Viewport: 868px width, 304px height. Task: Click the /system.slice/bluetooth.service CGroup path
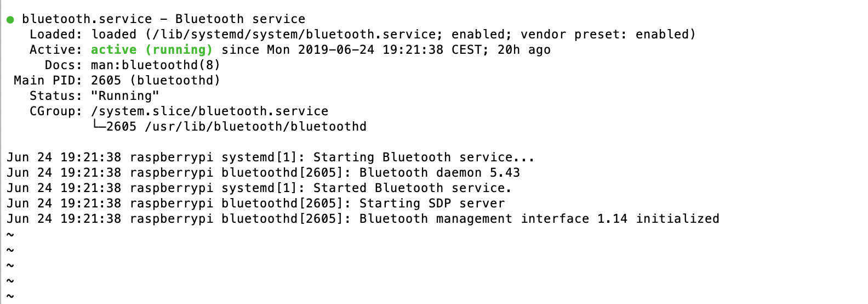[x=209, y=111]
